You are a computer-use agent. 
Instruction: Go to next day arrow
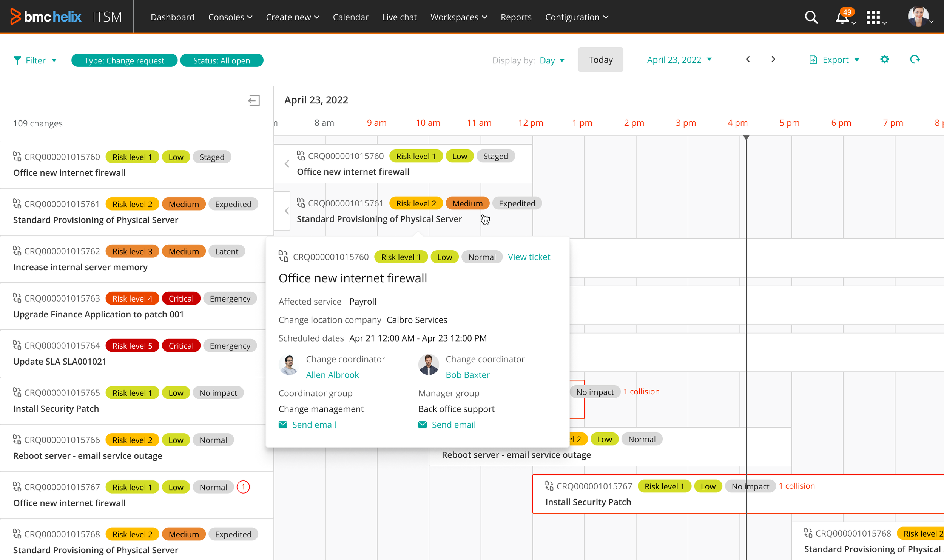(773, 59)
